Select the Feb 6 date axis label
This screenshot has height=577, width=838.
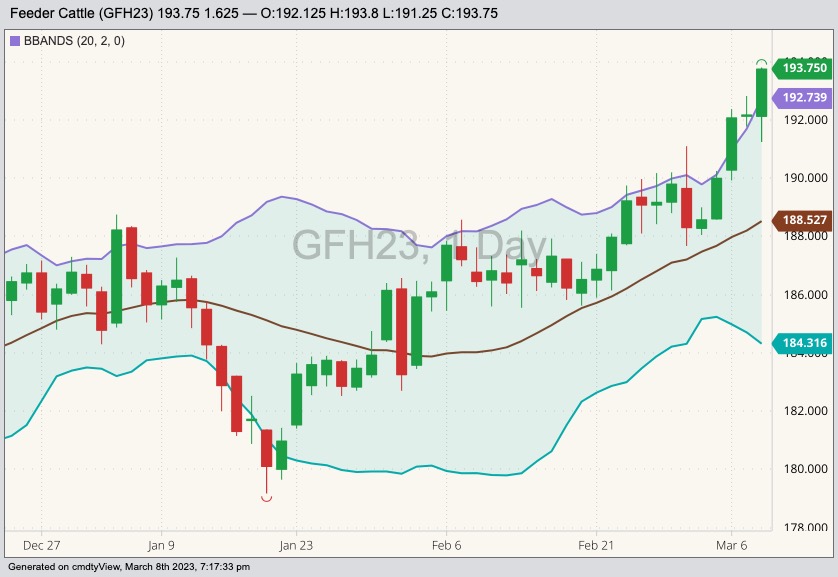(x=446, y=546)
